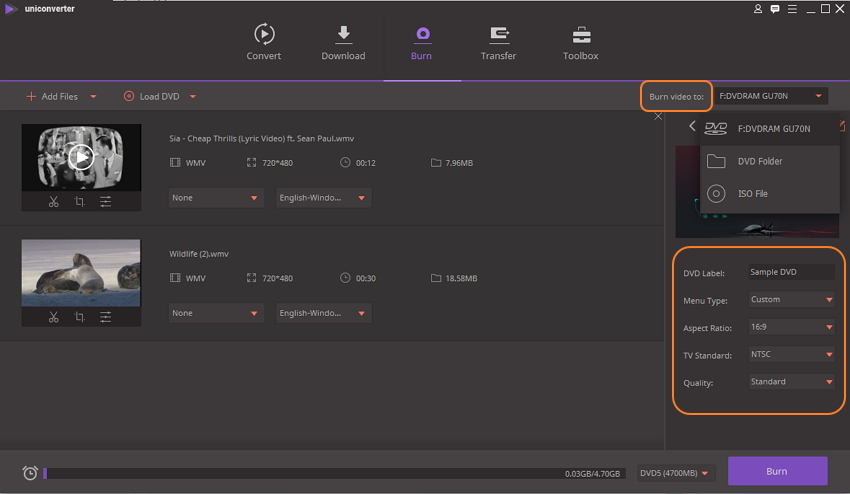Click the uniconverter logo icon
Viewport: 850px width, 494px height.
(10, 9)
